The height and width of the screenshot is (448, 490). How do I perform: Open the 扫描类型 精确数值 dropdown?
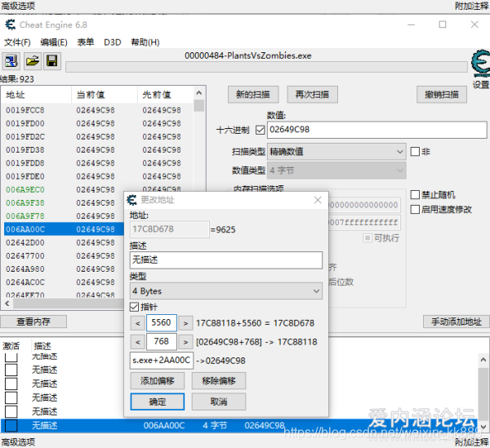336,152
